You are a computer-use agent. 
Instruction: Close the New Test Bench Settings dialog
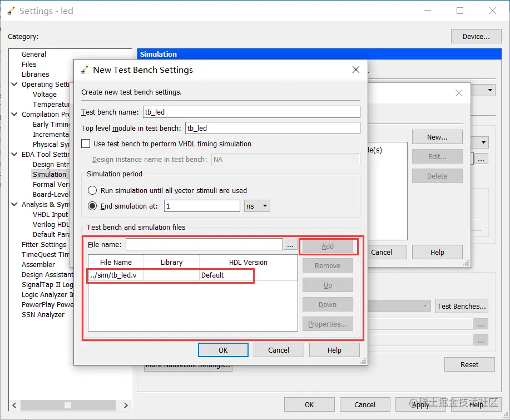(x=356, y=70)
